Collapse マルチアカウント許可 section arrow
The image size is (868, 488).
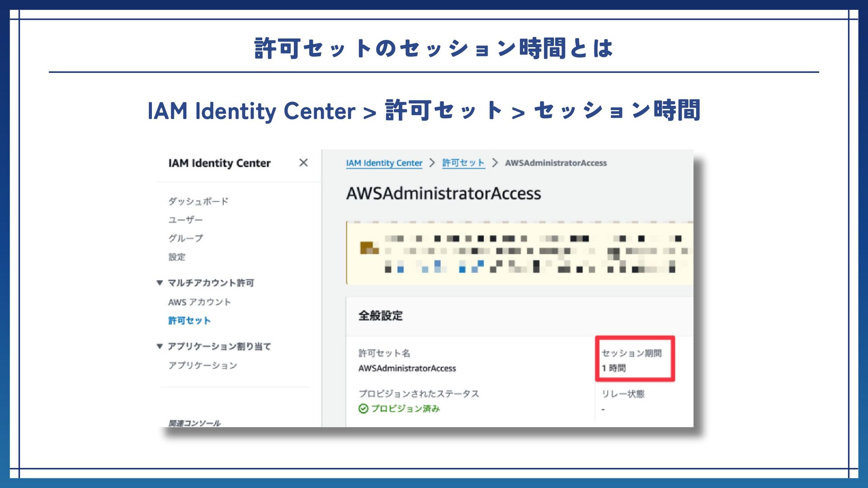(160, 283)
